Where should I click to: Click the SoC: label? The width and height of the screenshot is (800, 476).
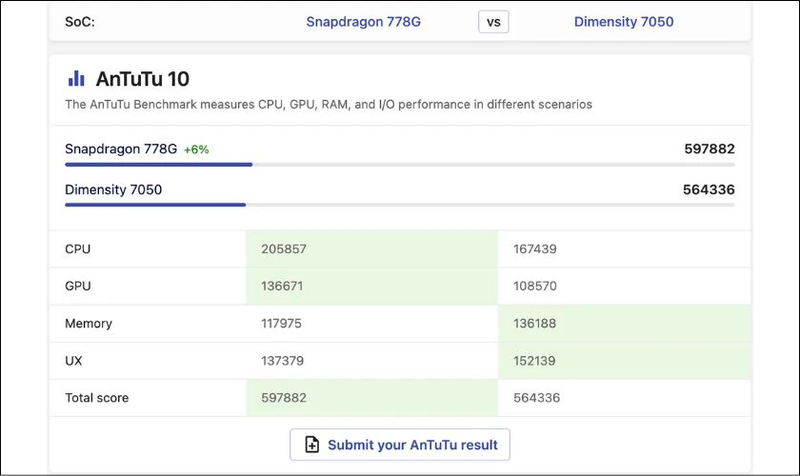point(80,22)
